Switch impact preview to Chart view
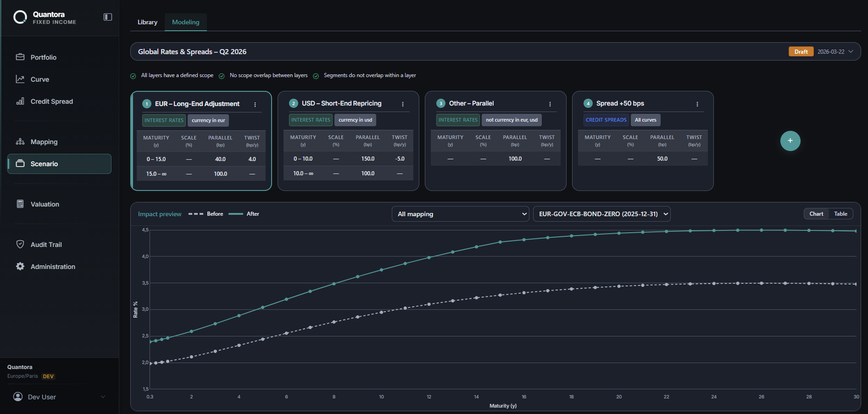 pyautogui.click(x=816, y=214)
